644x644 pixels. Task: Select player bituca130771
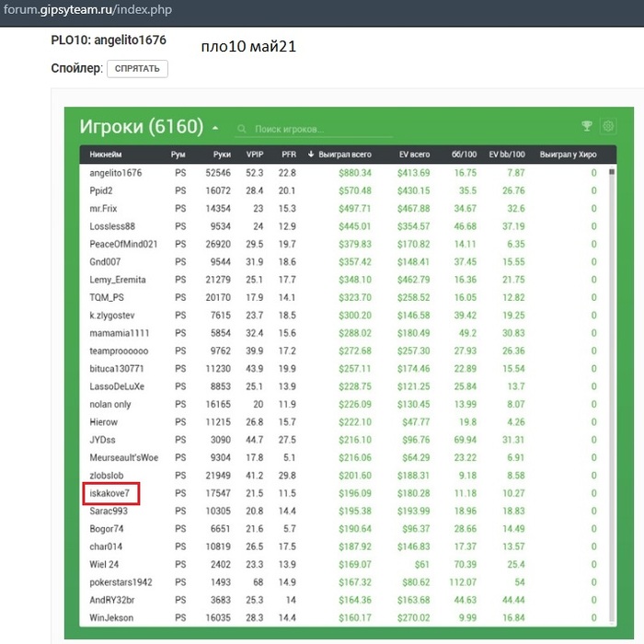pos(117,369)
